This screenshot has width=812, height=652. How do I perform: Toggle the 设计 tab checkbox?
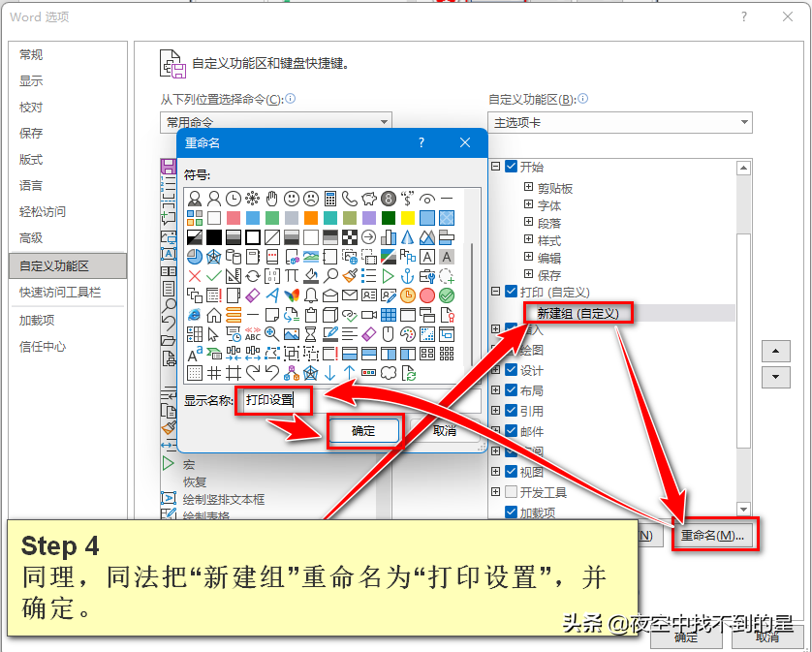pyautogui.click(x=511, y=370)
